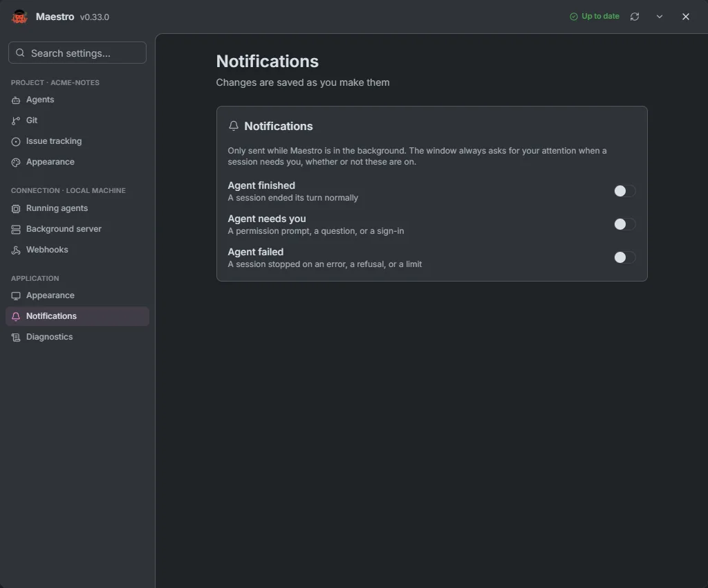
Task: Open the Git settings page
Action: point(77,120)
